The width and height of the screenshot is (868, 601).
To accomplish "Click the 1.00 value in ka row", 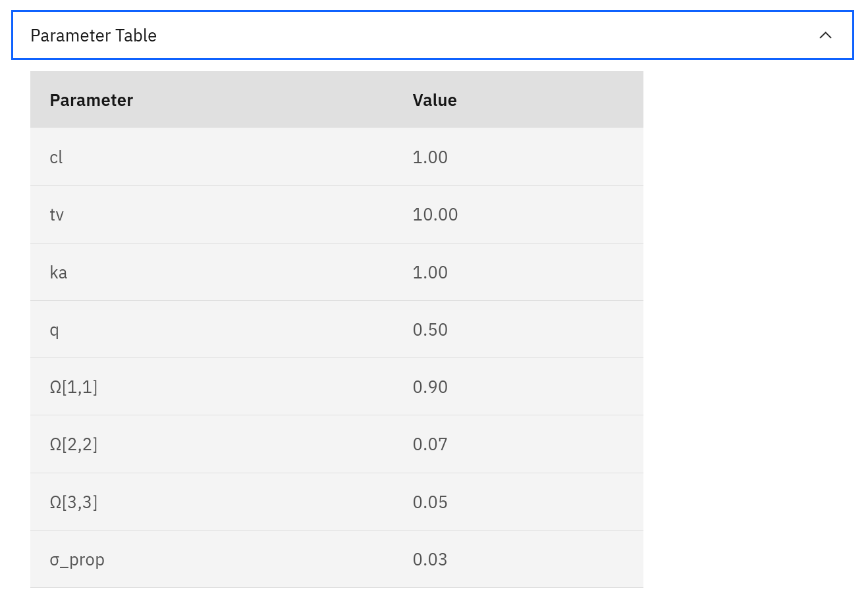I will pyautogui.click(x=430, y=273).
